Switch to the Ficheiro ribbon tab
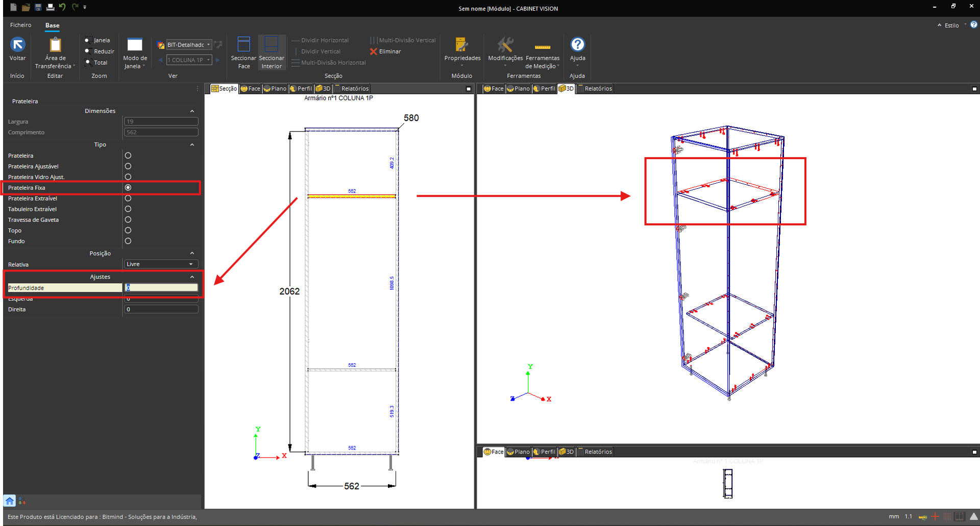This screenshot has width=980, height=526. [x=20, y=25]
